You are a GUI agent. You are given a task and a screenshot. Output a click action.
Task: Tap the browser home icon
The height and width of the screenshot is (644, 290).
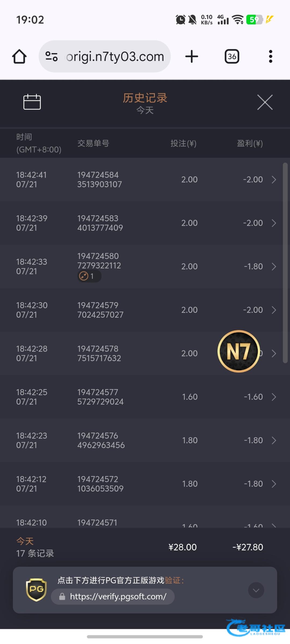coord(19,56)
